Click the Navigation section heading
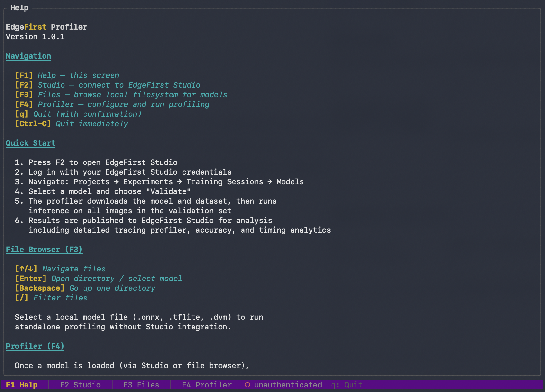 (28, 56)
